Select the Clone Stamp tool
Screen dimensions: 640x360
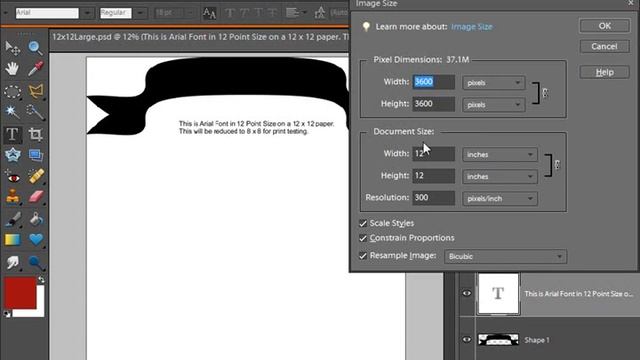click(12, 197)
